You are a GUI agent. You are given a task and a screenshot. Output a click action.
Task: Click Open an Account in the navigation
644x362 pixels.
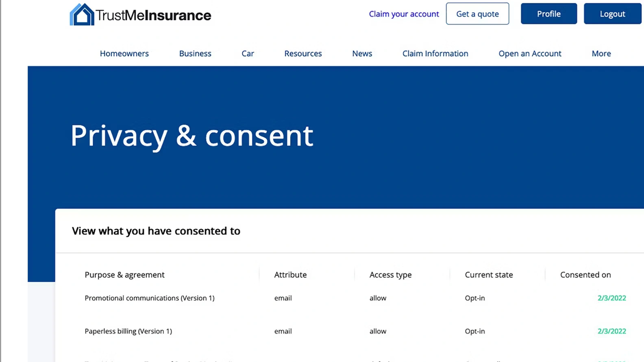(530, 54)
